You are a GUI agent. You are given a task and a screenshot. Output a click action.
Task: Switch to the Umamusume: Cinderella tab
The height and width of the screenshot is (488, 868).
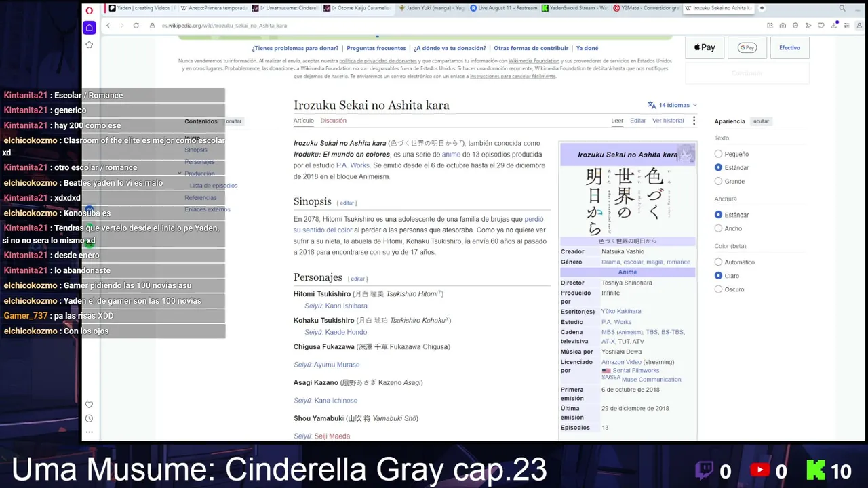[284, 8]
